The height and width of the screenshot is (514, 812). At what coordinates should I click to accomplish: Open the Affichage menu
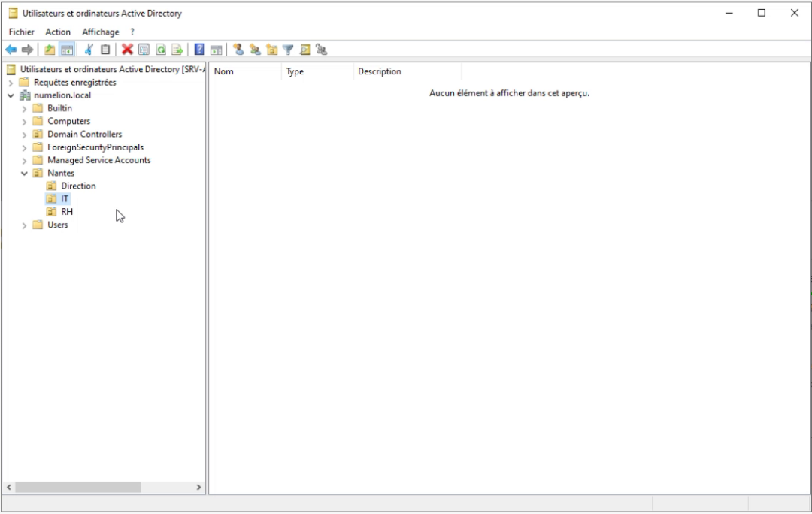coord(100,32)
